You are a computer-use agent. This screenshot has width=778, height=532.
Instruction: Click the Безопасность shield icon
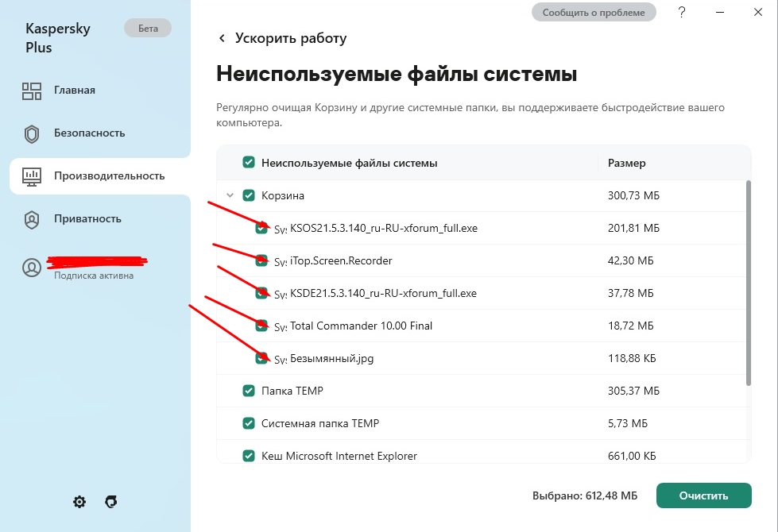32,134
